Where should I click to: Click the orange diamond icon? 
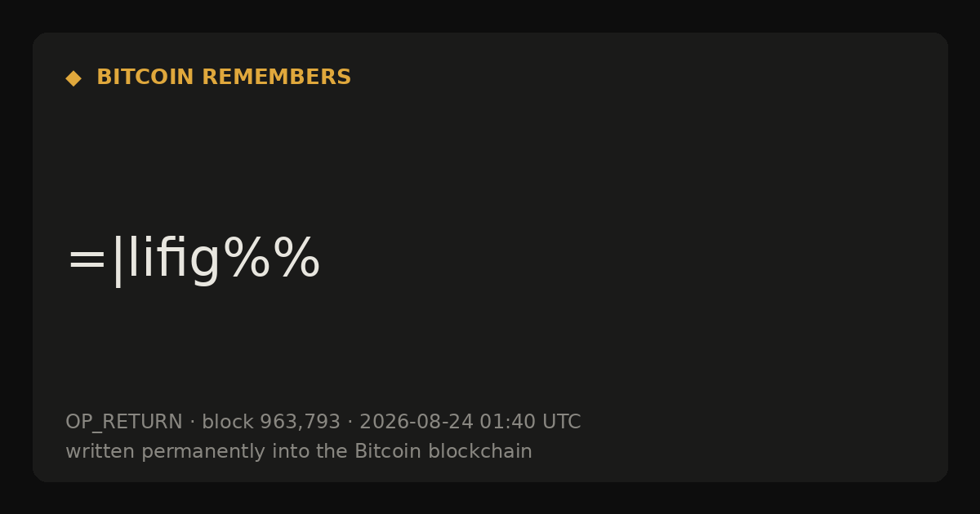click(73, 78)
